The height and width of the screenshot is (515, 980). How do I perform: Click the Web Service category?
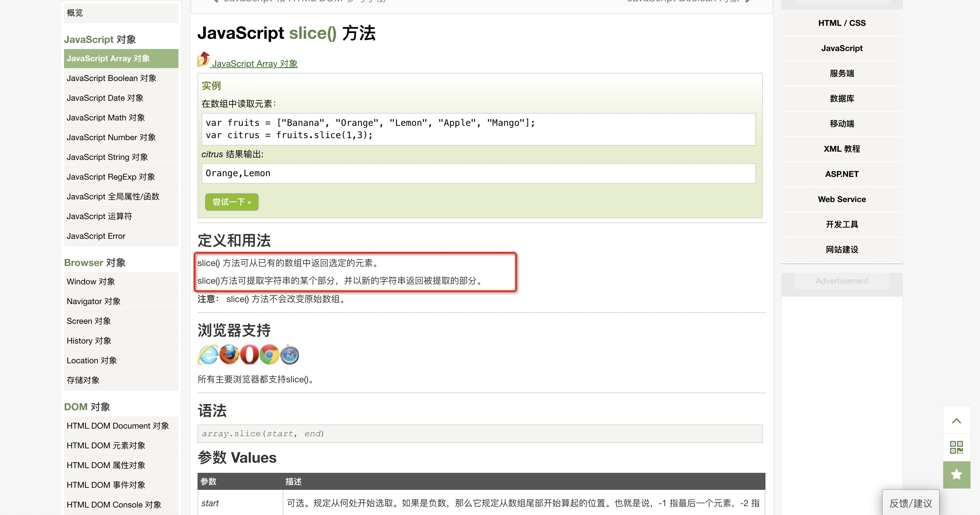pos(841,199)
